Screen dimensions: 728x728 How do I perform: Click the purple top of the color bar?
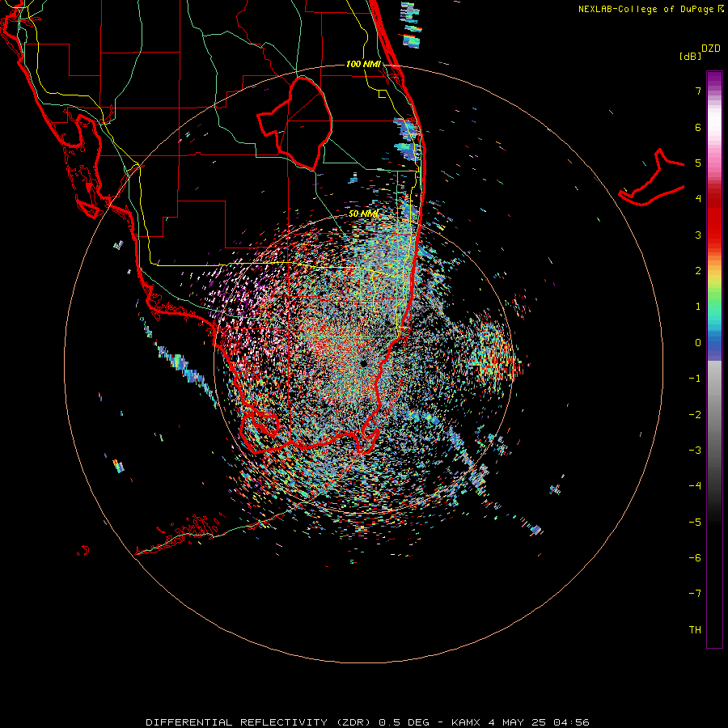click(x=714, y=79)
